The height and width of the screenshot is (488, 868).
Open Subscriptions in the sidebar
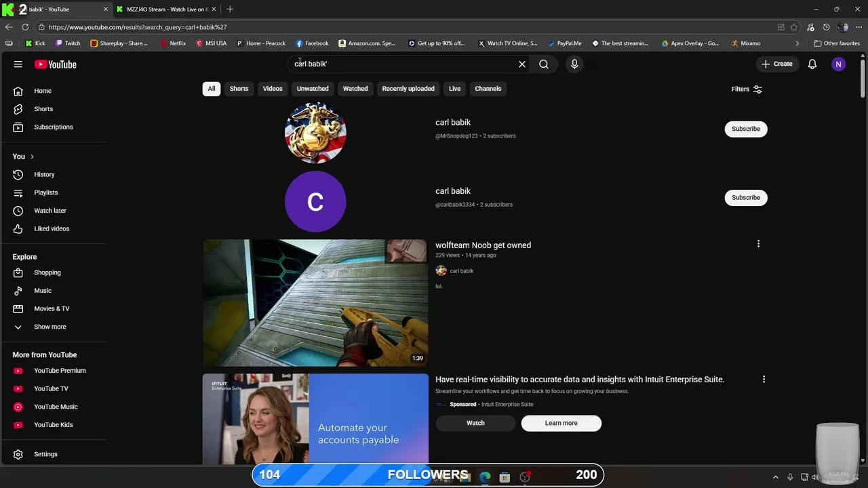coord(54,127)
